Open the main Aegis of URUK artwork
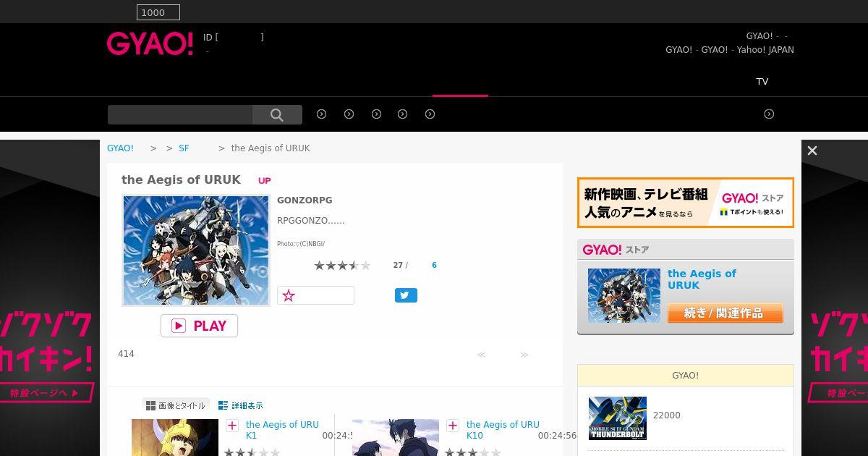This screenshot has width=868, height=456. tap(196, 250)
